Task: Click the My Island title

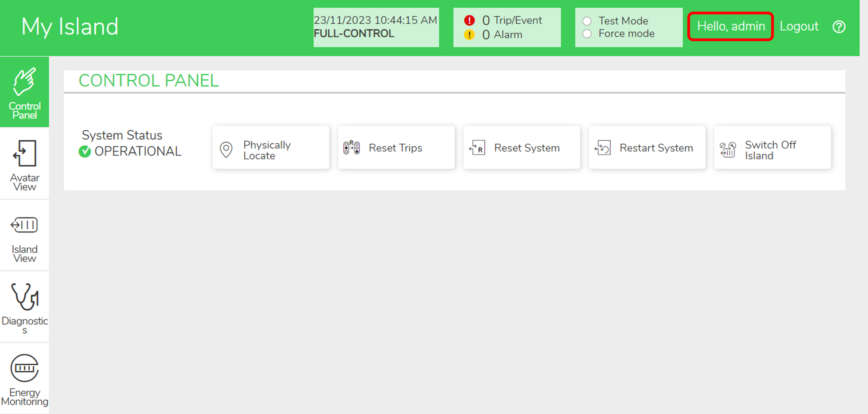Action: pos(70,27)
